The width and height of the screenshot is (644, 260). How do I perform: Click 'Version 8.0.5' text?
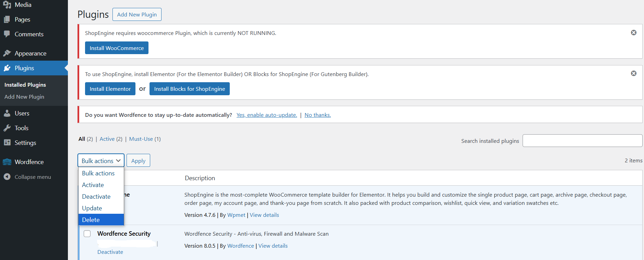[x=200, y=246]
